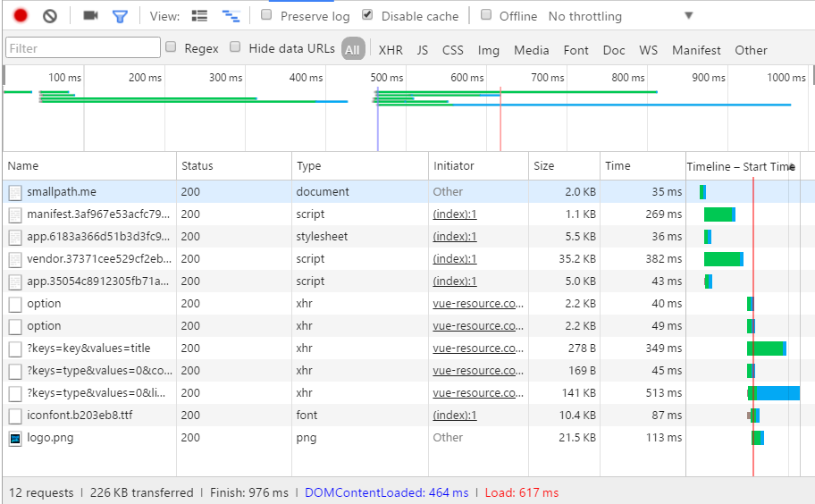Screen dimensions: 815x504
Task: Toggle the blue filter funnel icon
Action: (x=120, y=17)
